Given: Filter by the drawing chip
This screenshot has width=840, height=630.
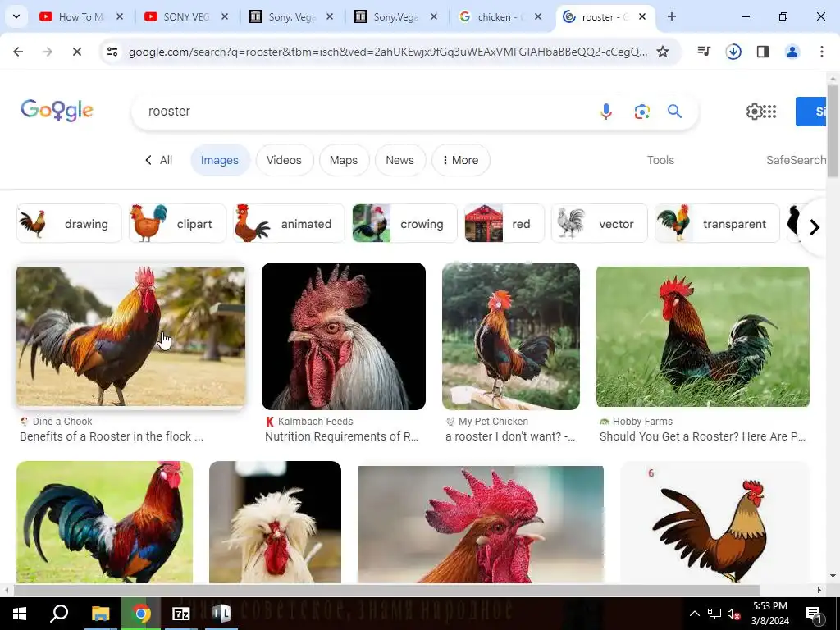Looking at the screenshot, I should [x=69, y=223].
